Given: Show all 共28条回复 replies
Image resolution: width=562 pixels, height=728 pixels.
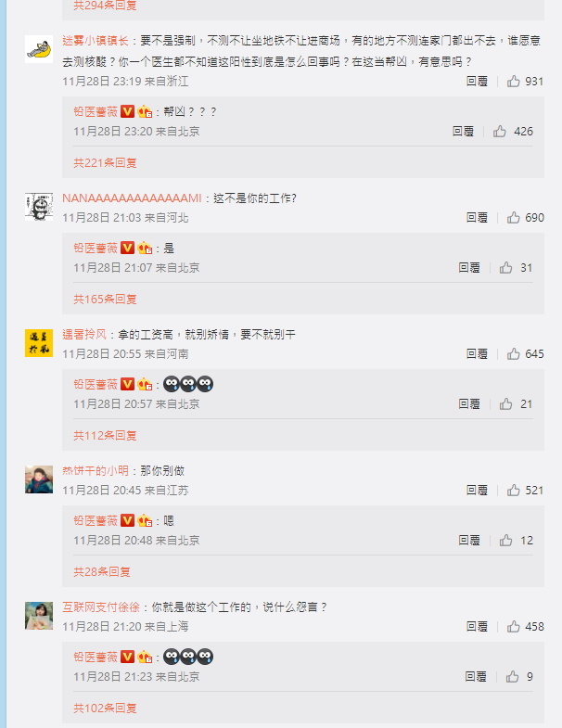Looking at the screenshot, I should click(x=102, y=572).
